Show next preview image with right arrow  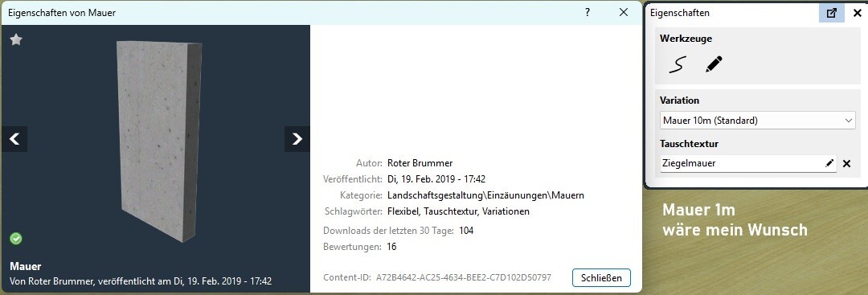297,139
